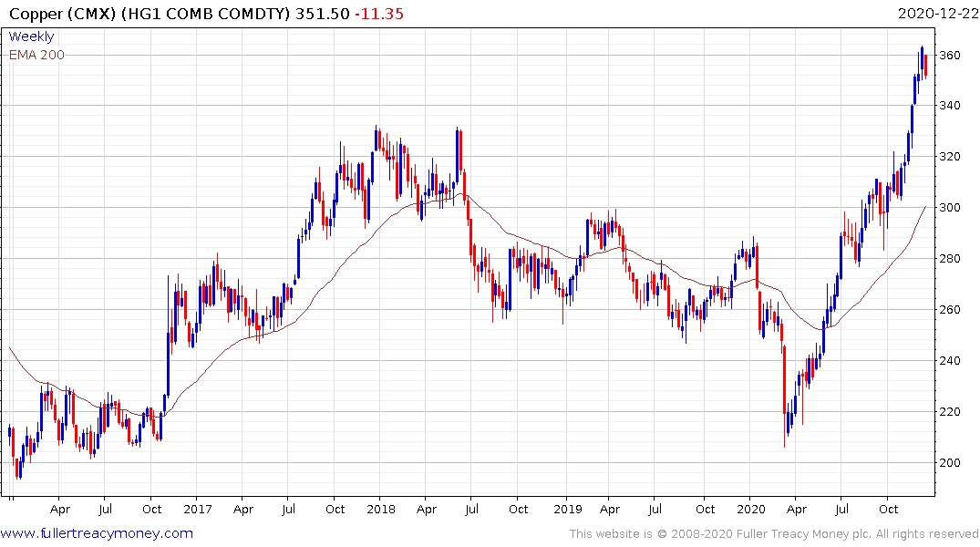980x547 pixels.
Task: Click the 2019 year label on time axis
Action: [x=568, y=510]
